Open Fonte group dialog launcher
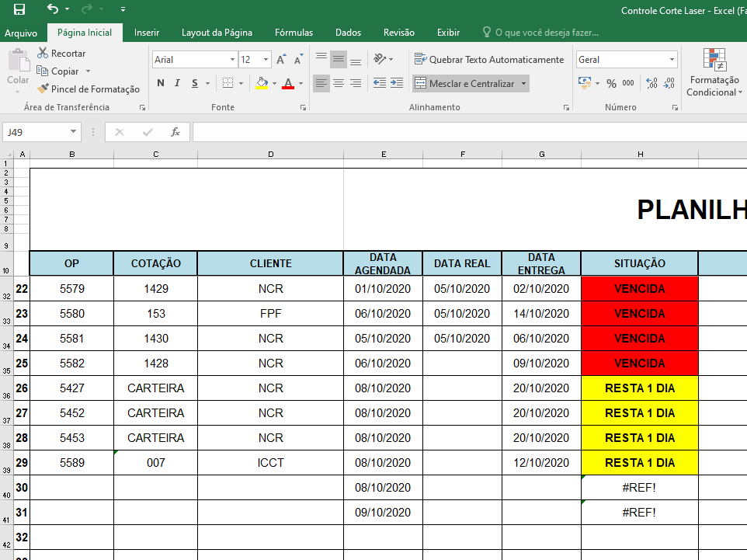This screenshot has width=747, height=560. click(303, 108)
